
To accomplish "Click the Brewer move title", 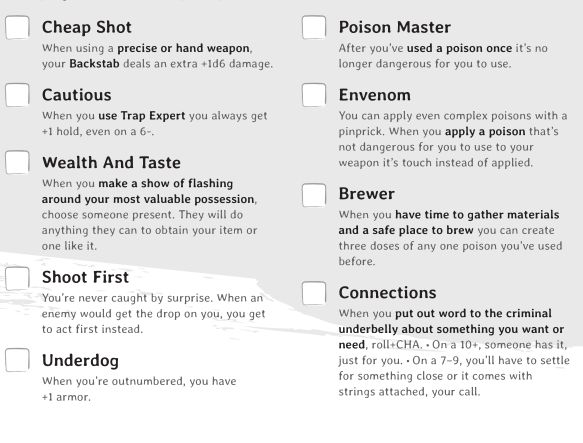I will pyautogui.click(x=367, y=194).
